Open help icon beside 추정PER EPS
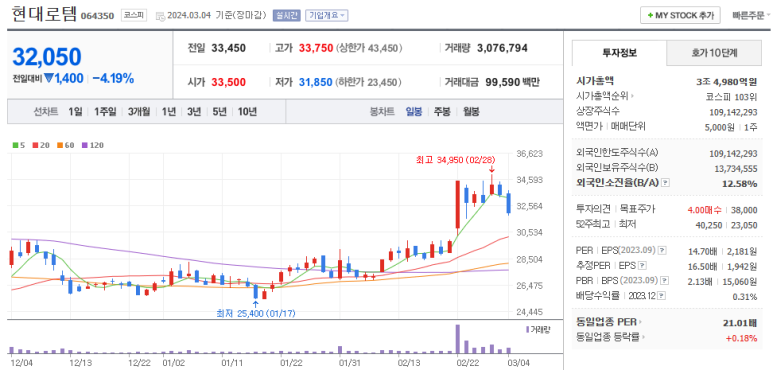 (x=642, y=266)
